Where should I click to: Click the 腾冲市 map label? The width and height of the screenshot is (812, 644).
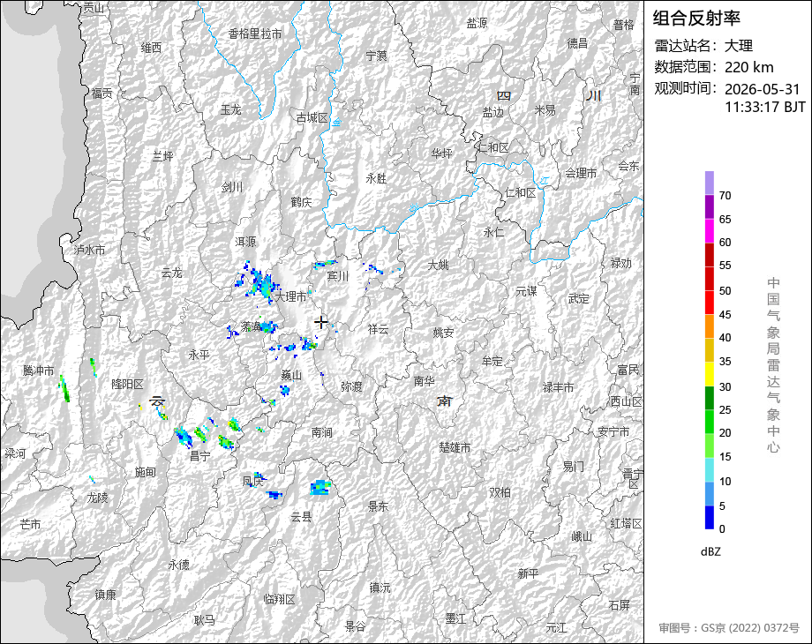point(38,371)
